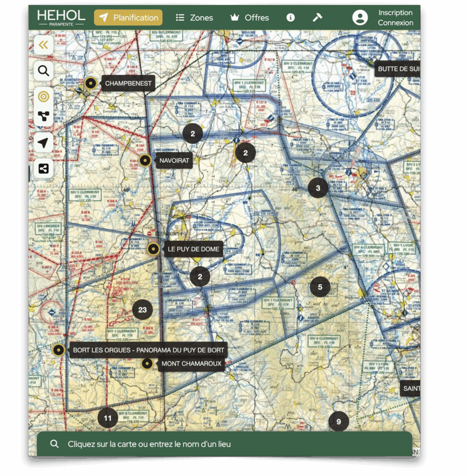Open the Zones menu item
This screenshot has height=476, width=467.
pyautogui.click(x=194, y=18)
